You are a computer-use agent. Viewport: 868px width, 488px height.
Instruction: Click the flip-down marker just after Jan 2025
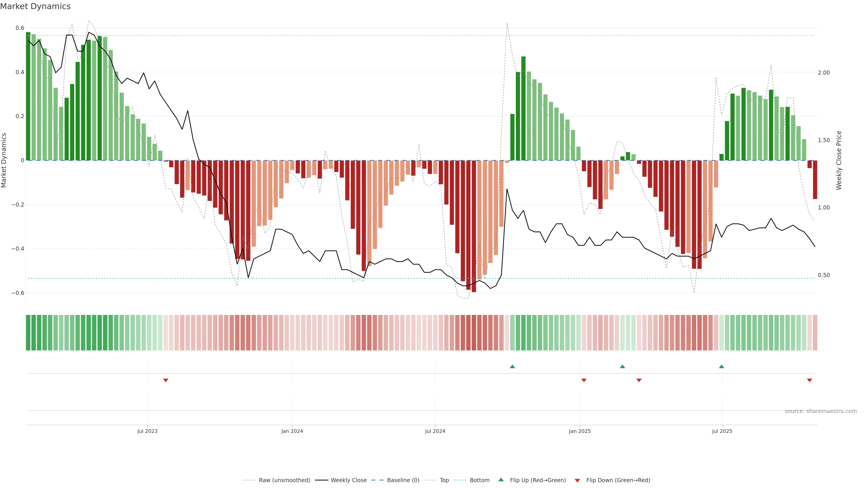tap(584, 380)
